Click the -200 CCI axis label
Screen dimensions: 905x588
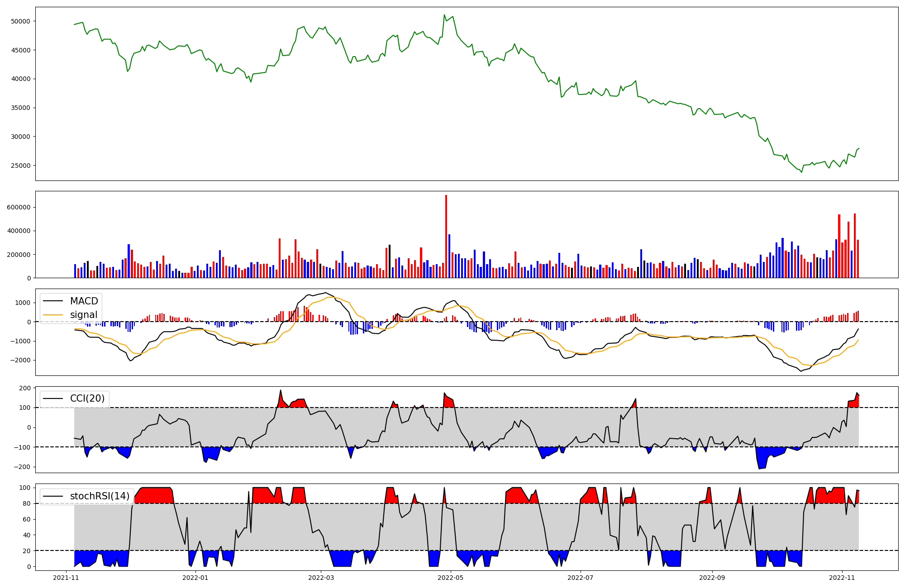(x=23, y=467)
